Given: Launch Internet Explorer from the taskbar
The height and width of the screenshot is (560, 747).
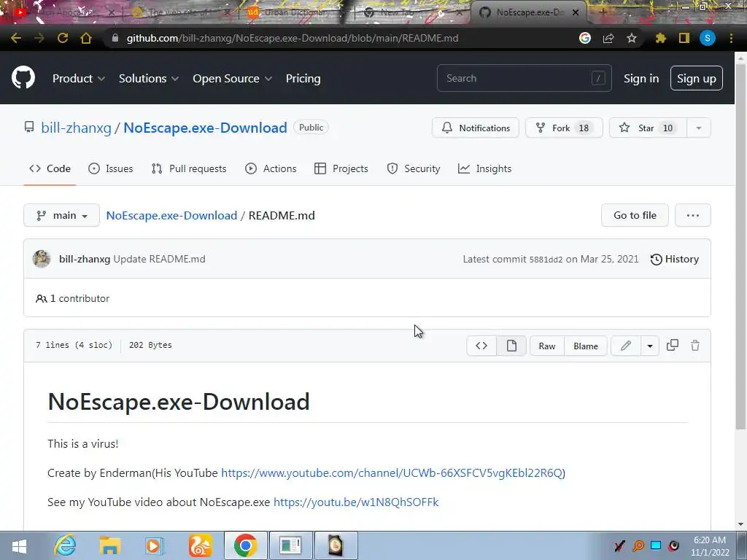Looking at the screenshot, I should coord(65,545).
